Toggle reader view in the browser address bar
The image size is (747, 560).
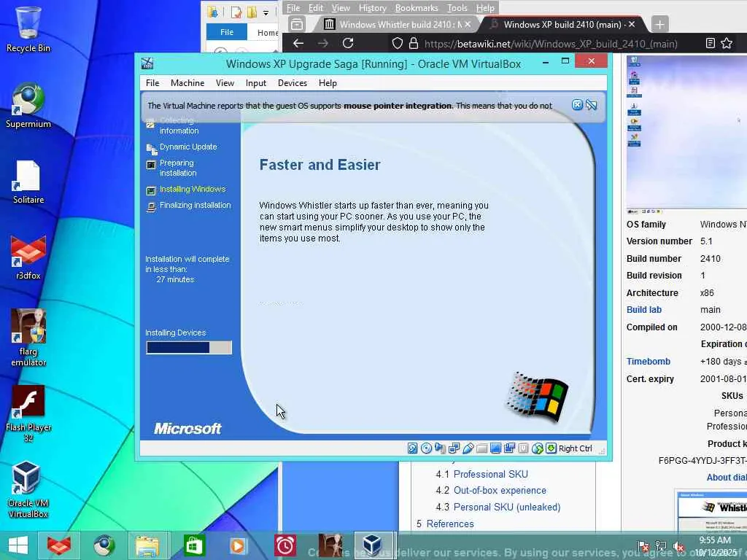pos(711,43)
